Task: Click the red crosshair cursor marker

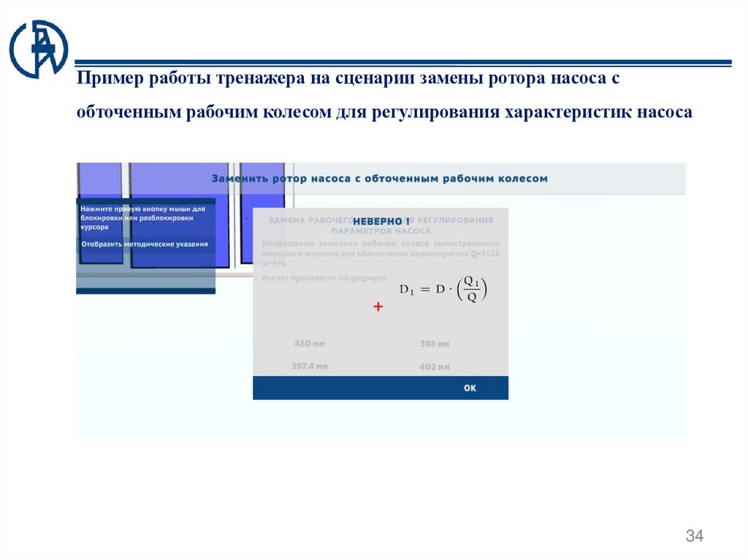Action: (378, 306)
